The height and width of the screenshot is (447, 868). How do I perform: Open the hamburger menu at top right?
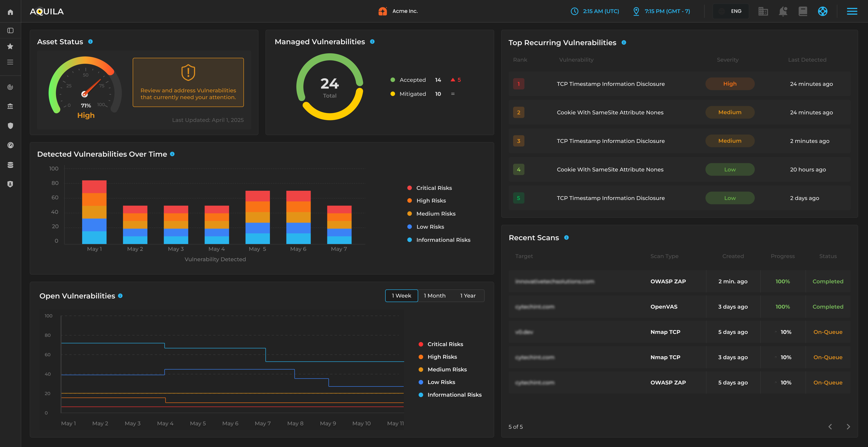pos(852,11)
